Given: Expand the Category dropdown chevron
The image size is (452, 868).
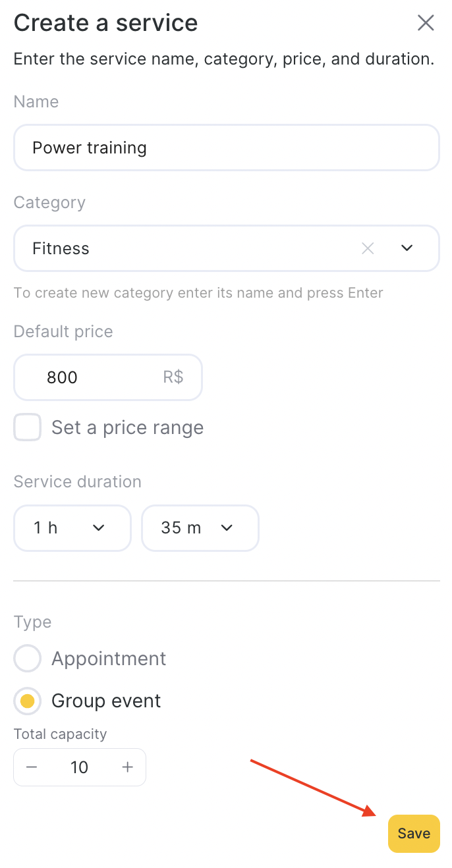Looking at the screenshot, I should 407,248.
